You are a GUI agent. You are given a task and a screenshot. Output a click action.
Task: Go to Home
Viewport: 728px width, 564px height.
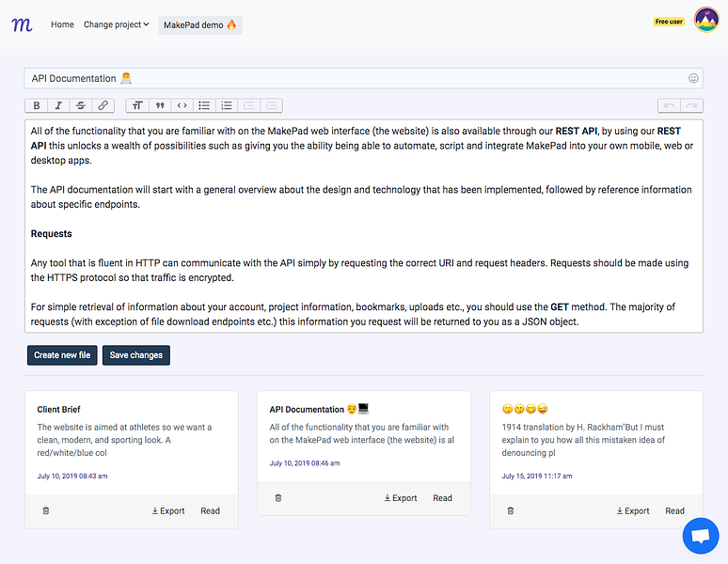(x=62, y=24)
